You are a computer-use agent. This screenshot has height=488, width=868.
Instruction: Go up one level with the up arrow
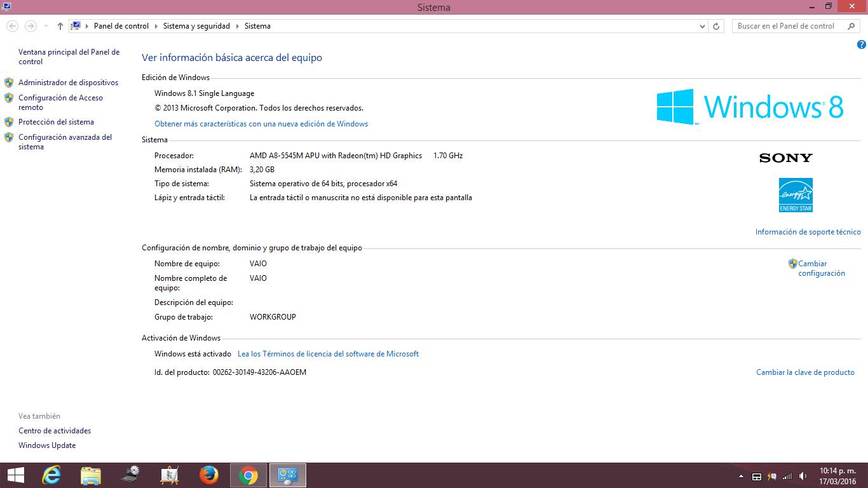(60, 26)
